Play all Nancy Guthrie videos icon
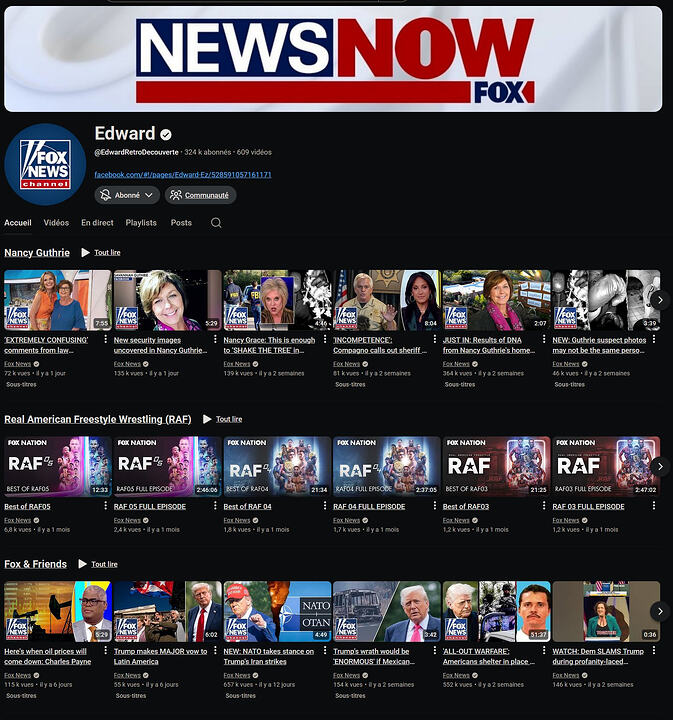The width and height of the screenshot is (673, 720). (x=85, y=253)
